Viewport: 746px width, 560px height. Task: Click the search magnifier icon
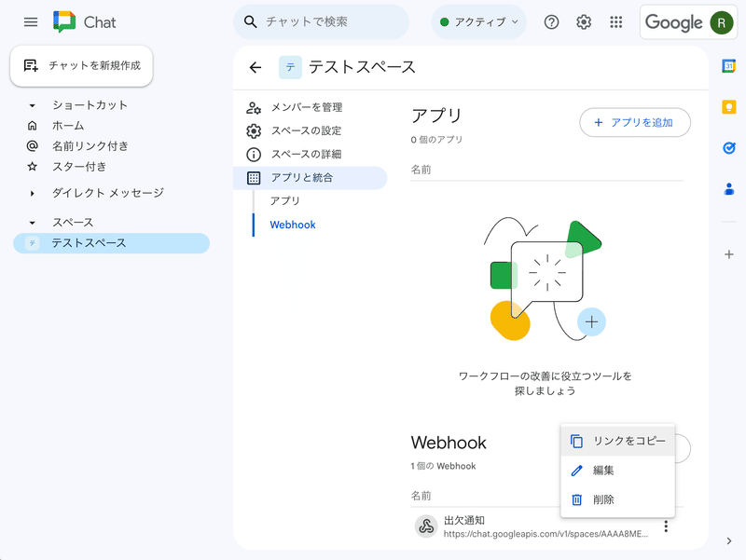(250, 21)
